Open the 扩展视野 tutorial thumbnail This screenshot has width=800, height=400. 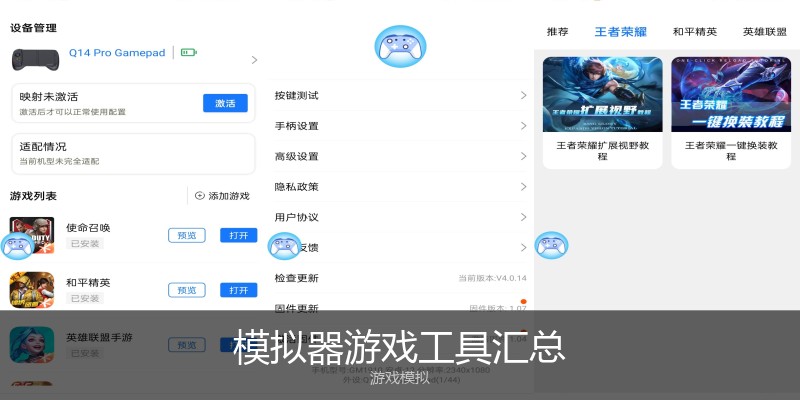[x=603, y=94]
